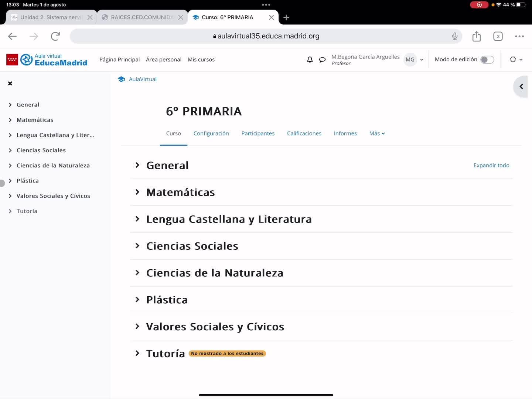532x399 pixels.
Task: Tap the browser address bar
Action: click(266, 36)
